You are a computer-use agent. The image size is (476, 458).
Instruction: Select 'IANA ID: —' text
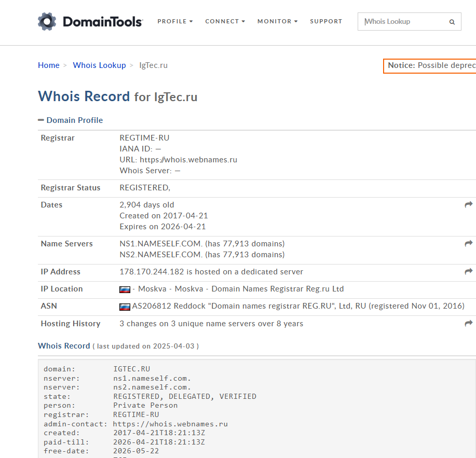click(x=140, y=149)
